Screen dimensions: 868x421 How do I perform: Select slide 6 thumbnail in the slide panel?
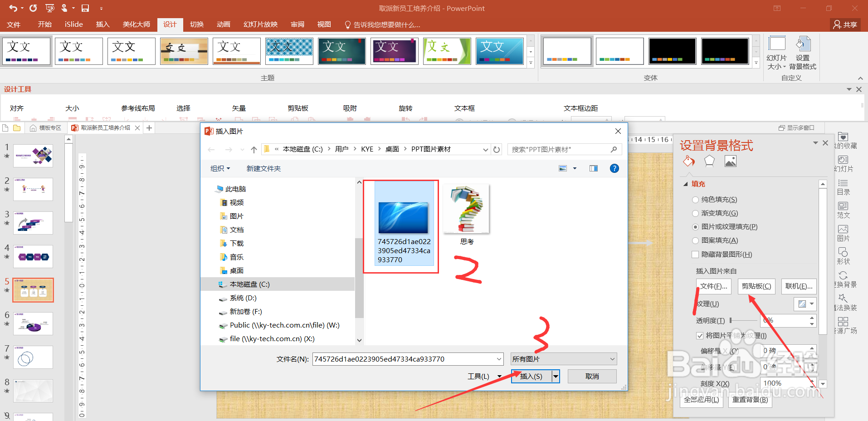33,323
